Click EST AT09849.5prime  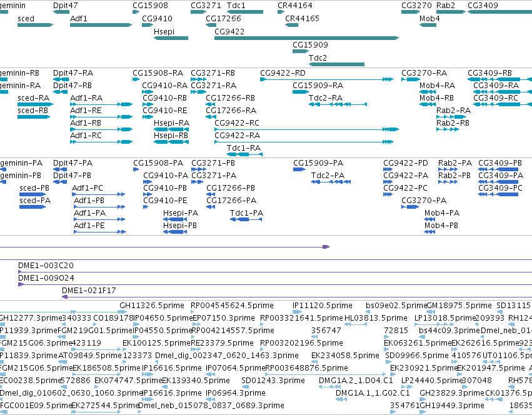pyautogui.click(x=90, y=355)
